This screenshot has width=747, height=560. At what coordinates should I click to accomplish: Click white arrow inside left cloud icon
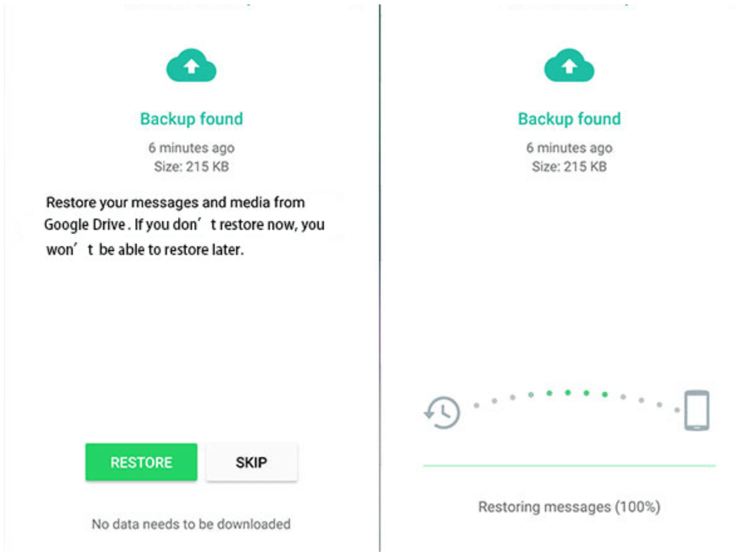tap(191, 66)
